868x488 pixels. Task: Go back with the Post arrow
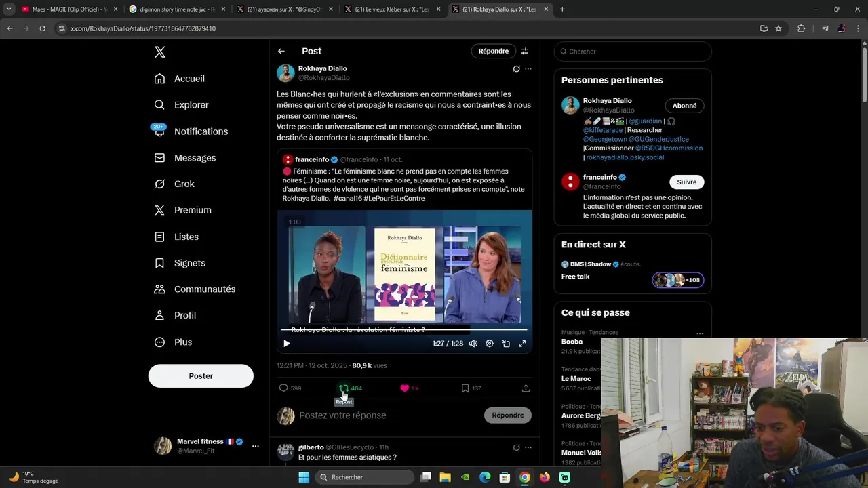[x=281, y=52]
